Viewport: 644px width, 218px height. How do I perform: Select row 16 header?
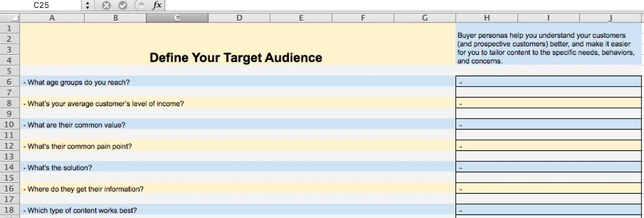click(x=10, y=189)
